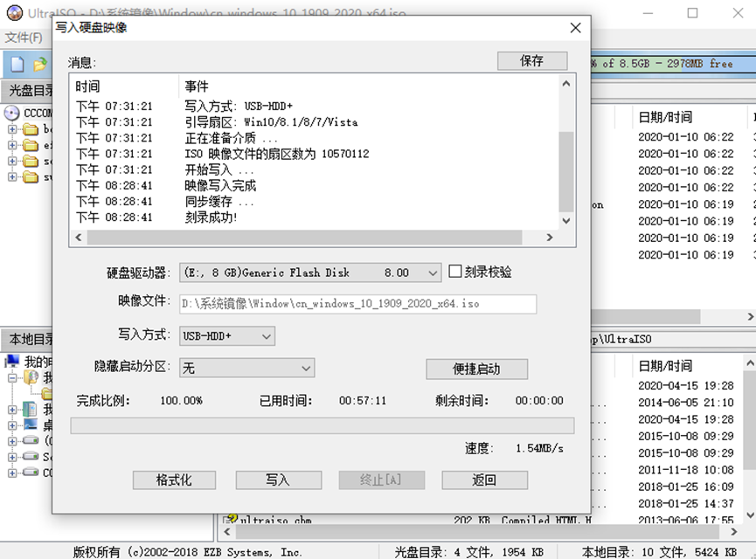Click the Open folder icon in UltraISO toolbar
The height and width of the screenshot is (559, 756).
coord(40,64)
